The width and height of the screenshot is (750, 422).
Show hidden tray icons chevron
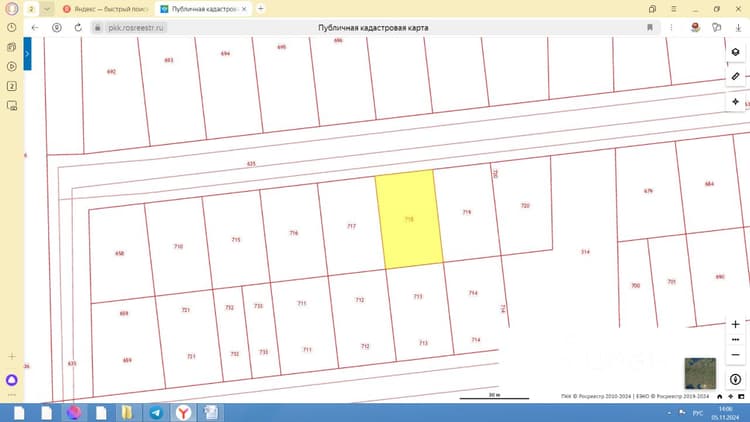[x=669, y=413]
